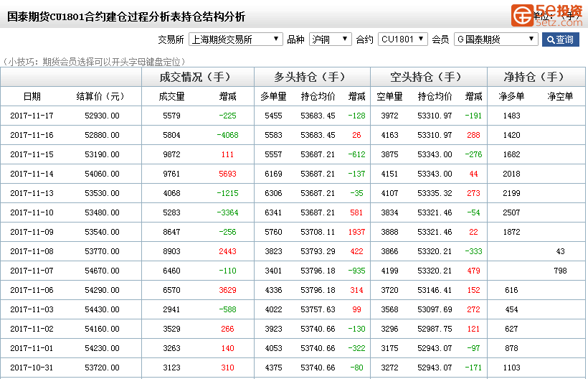This screenshot has height=379, width=588.
Task: Click the 多单量 column header
Action: coord(273,96)
